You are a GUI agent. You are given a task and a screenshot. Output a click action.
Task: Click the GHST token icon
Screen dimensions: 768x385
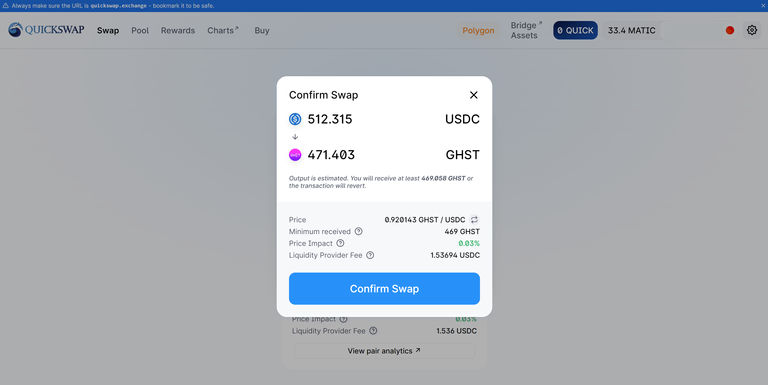tap(295, 155)
